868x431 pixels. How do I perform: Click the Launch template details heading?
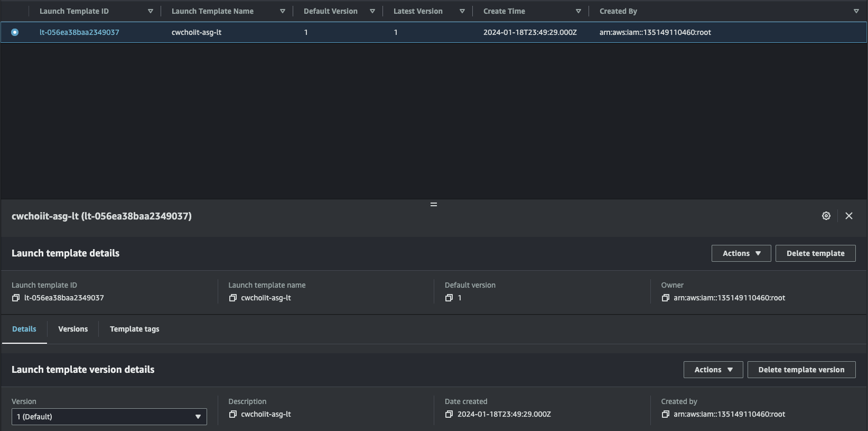click(66, 253)
